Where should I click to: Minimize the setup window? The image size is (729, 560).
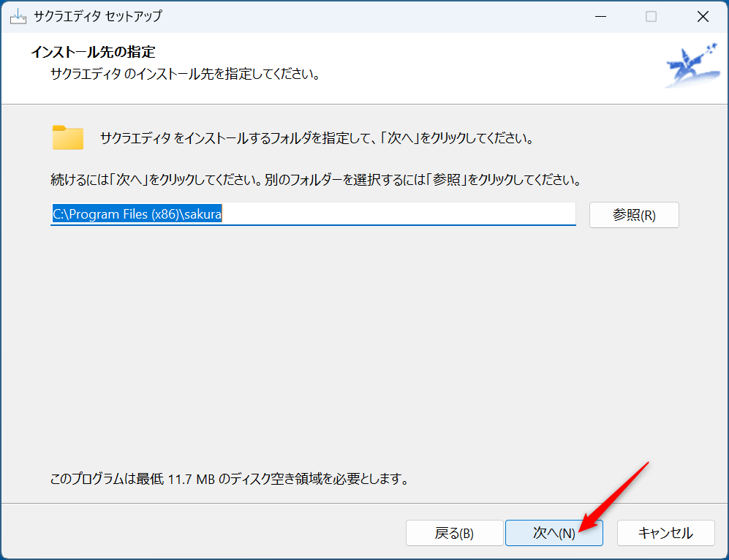pyautogui.click(x=601, y=17)
